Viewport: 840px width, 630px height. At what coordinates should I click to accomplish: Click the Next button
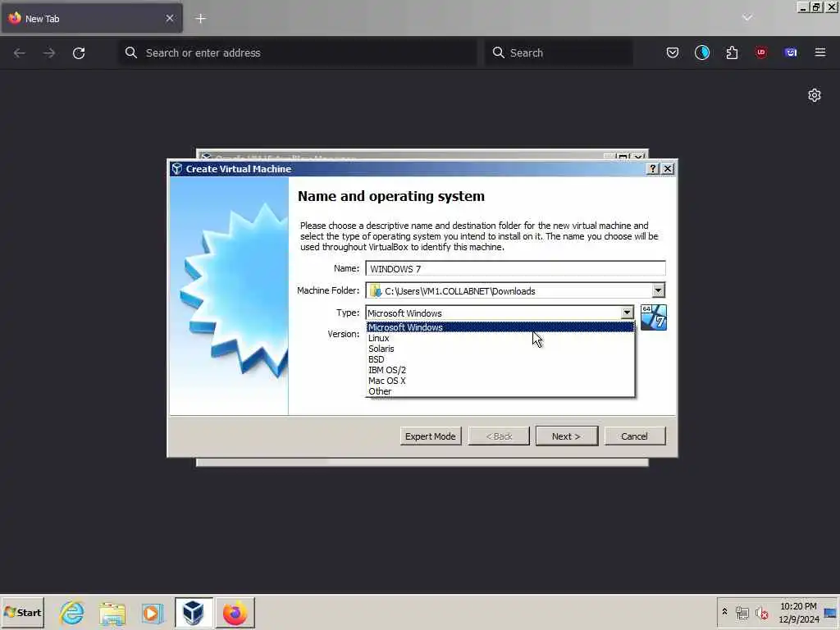point(566,436)
